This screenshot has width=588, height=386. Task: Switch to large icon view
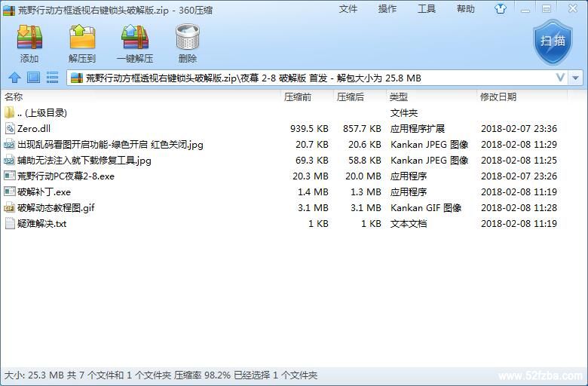click(x=33, y=78)
